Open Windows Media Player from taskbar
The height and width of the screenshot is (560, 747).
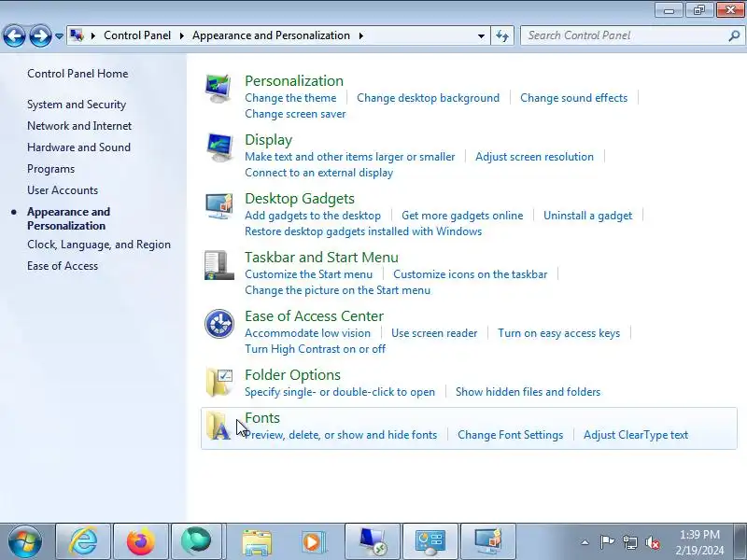[x=314, y=542]
